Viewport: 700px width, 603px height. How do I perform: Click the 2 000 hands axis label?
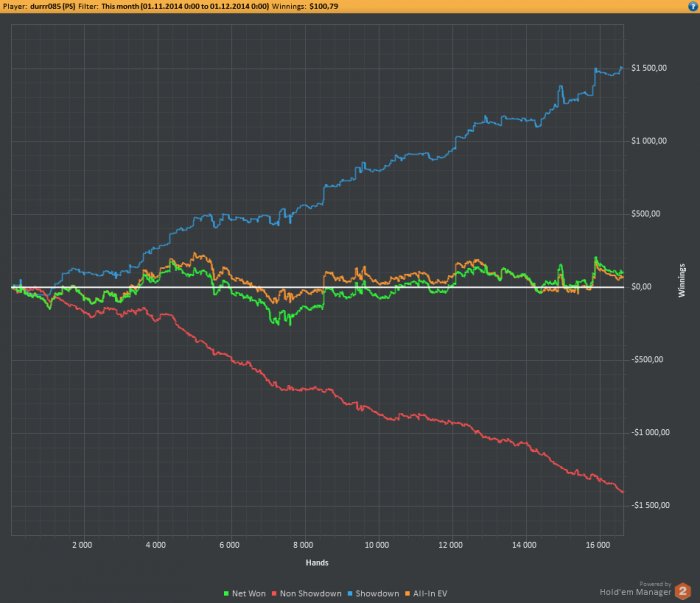click(x=82, y=545)
